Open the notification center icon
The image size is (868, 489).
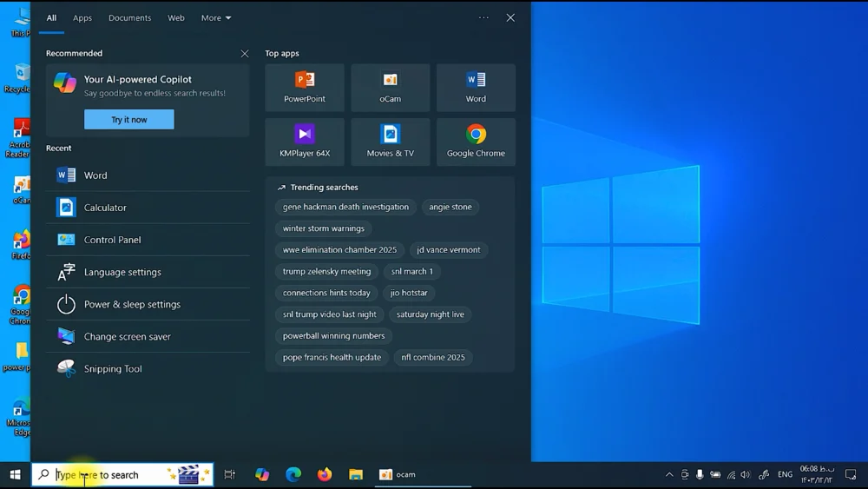pos(851,474)
